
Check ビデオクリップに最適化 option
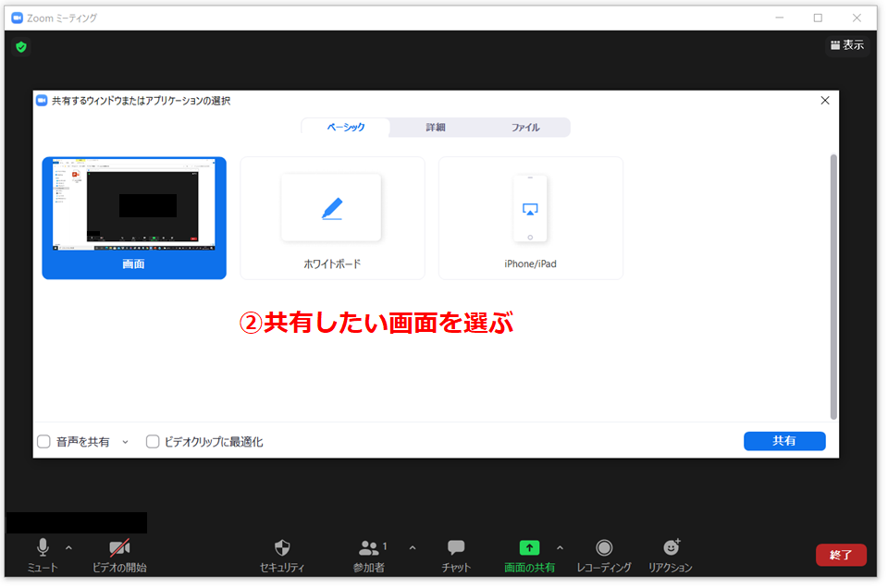click(154, 442)
